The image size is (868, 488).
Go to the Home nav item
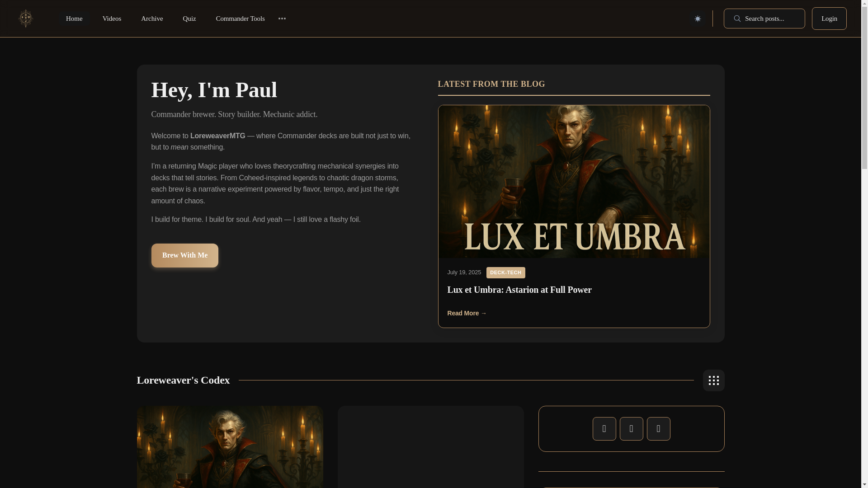[x=74, y=19]
